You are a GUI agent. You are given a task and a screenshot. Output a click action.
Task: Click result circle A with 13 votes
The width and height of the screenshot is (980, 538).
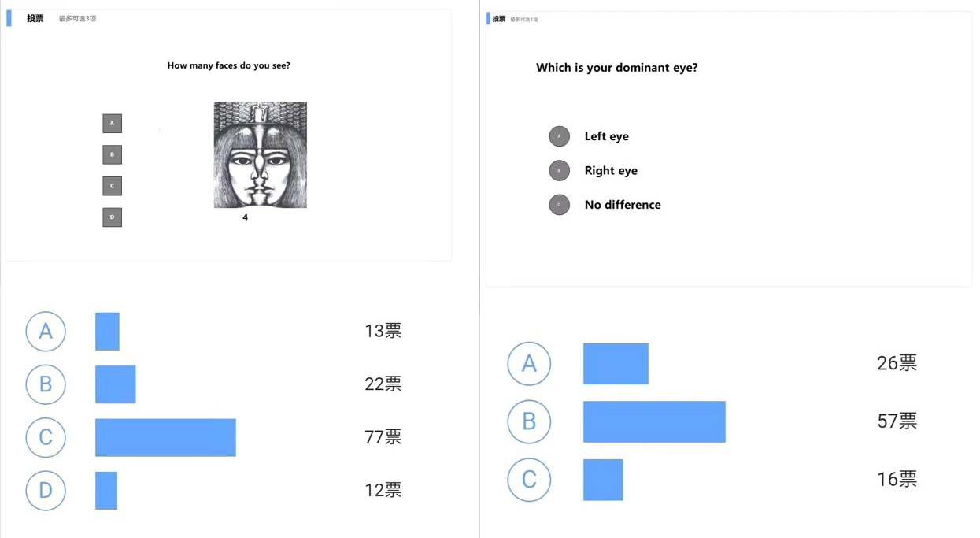tap(46, 331)
